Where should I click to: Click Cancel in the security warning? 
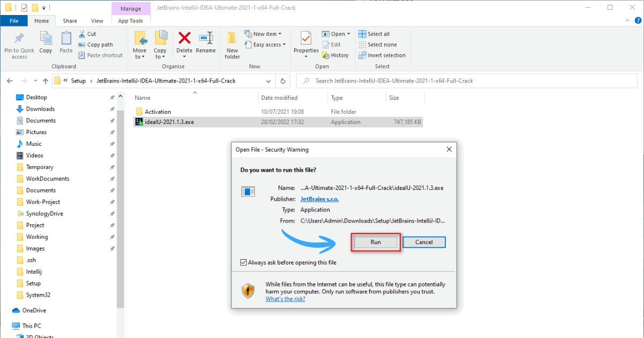pos(424,242)
